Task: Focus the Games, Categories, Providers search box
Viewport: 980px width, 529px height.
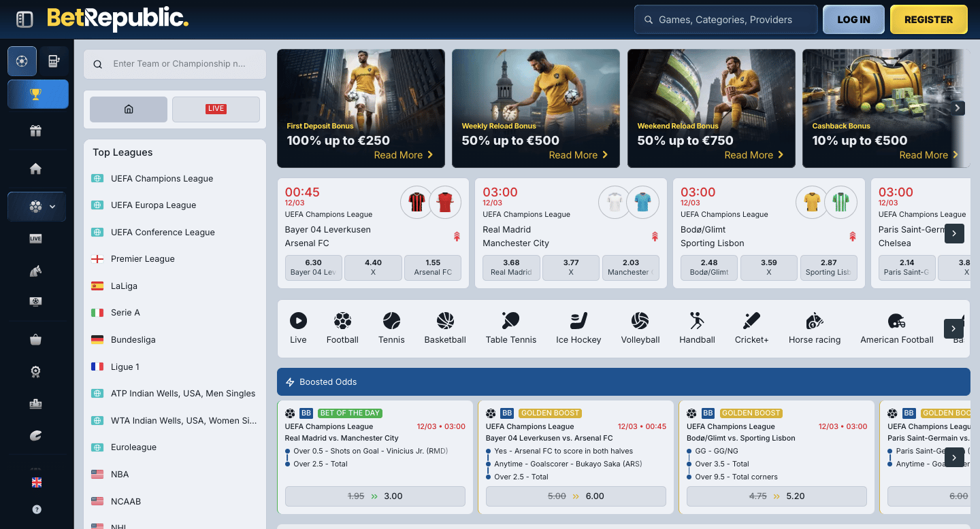Action: point(725,20)
